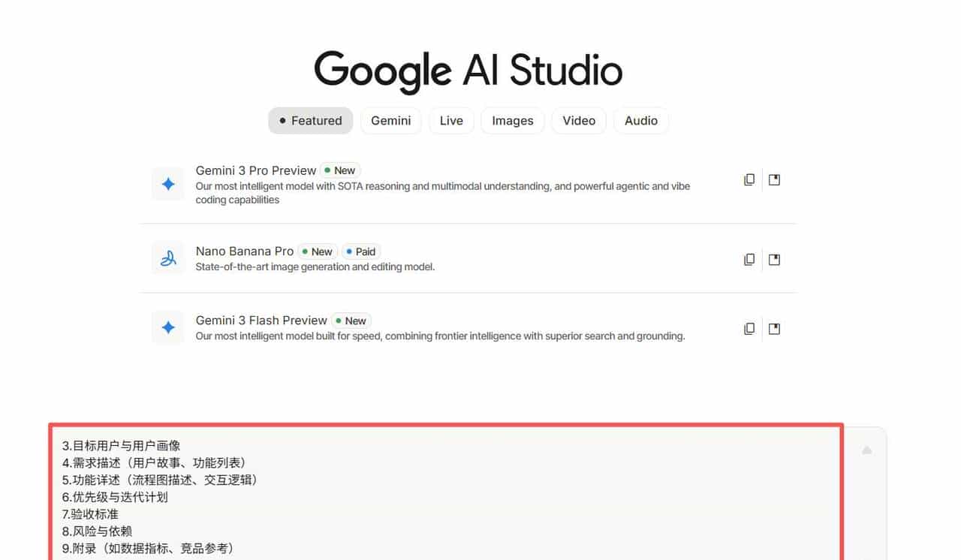Open the Gemini 3 Flash Preview model page
Image resolution: width=961 pixels, height=560 pixels.
(261, 320)
